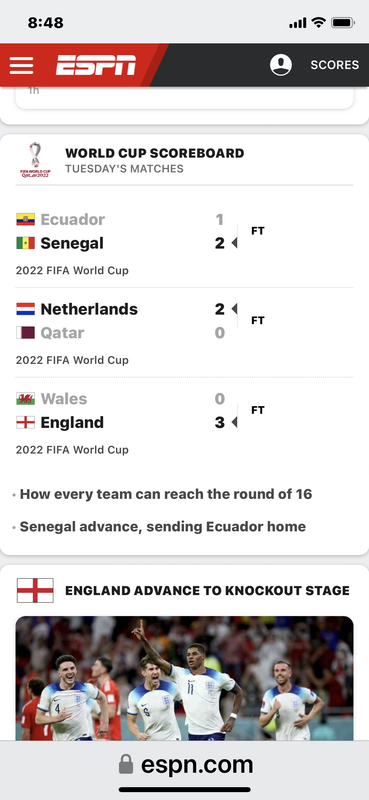This screenshot has height=800, width=369.
Task: Open the Ecuador vs Senegal match result
Action: click(184, 242)
